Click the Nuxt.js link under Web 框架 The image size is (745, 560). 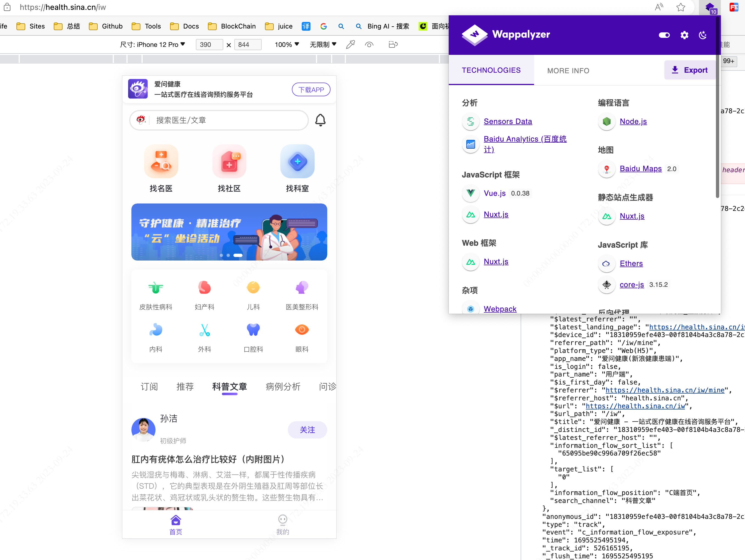496,262
